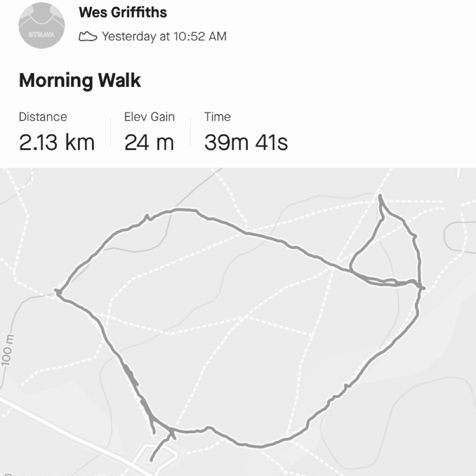Select the Time stat label
476x476 pixels.
coord(218,117)
